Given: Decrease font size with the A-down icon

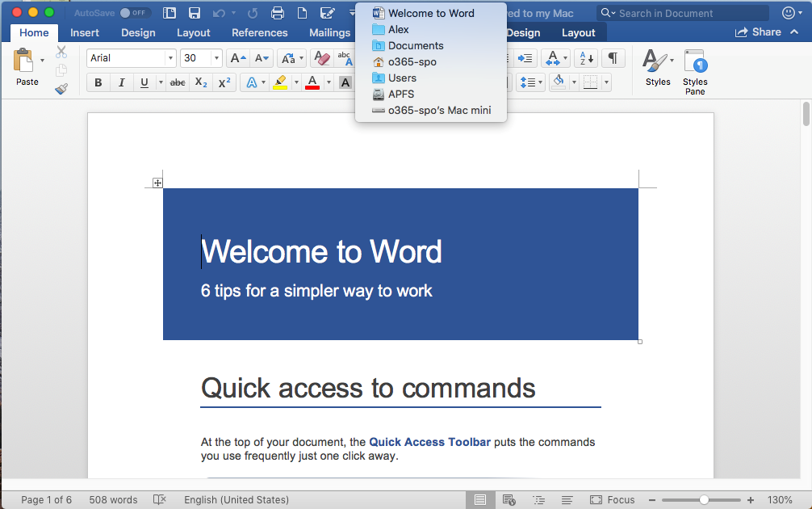Looking at the screenshot, I should click(x=262, y=58).
